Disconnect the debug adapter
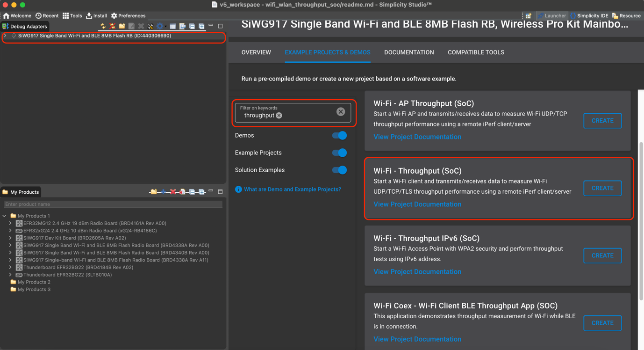Viewport: 644px width, 350px height. tap(111, 26)
